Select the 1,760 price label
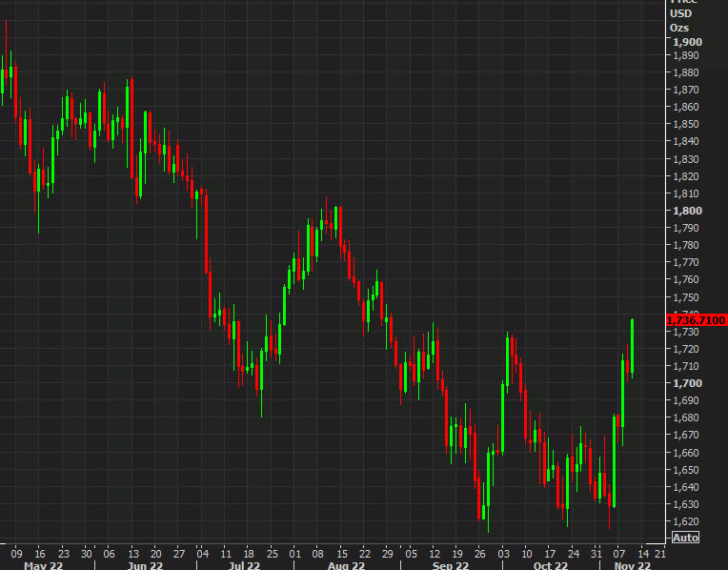The image size is (728, 570). click(x=686, y=279)
